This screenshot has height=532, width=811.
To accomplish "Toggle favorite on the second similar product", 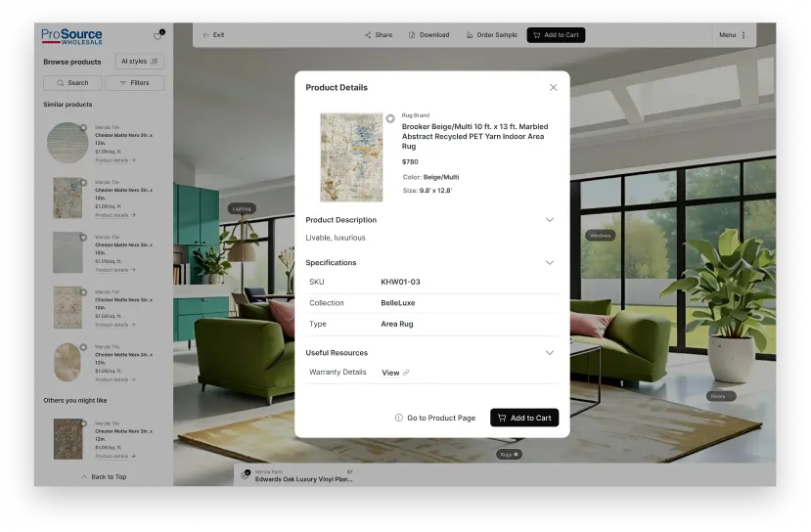I will [x=83, y=183].
